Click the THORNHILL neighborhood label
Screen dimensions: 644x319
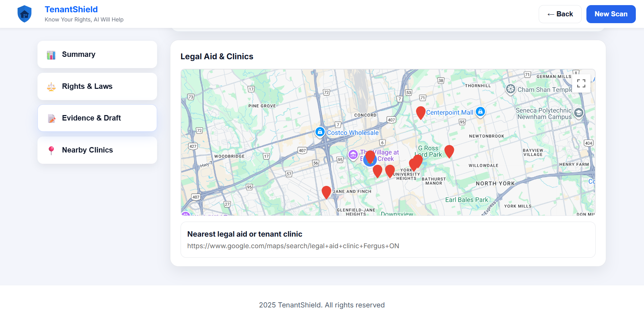pos(478,86)
